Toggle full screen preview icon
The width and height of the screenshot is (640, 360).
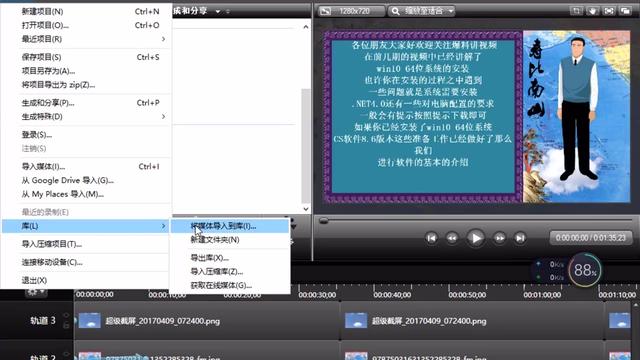coord(609,11)
